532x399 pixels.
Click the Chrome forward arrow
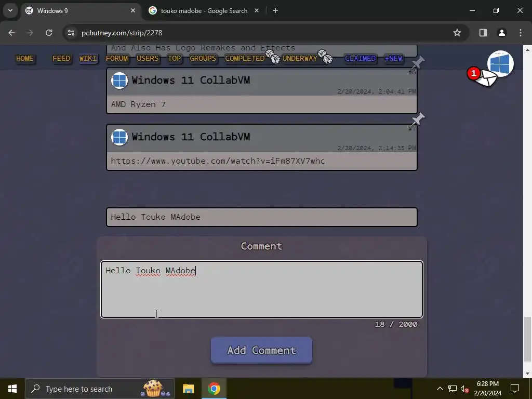tap(30, 33)
